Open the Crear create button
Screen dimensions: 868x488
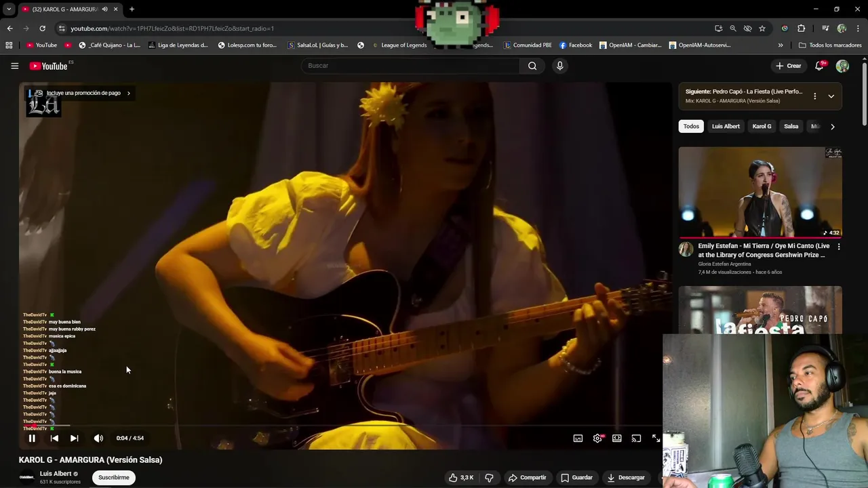pos(789,66)
